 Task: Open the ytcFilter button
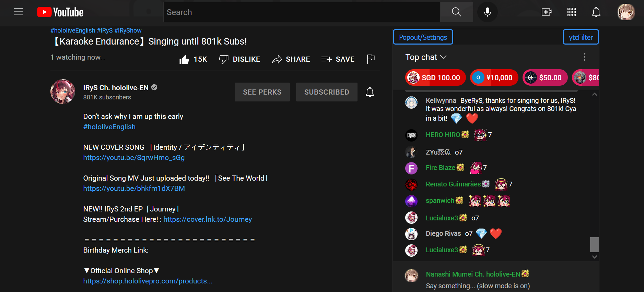point(581,37)
